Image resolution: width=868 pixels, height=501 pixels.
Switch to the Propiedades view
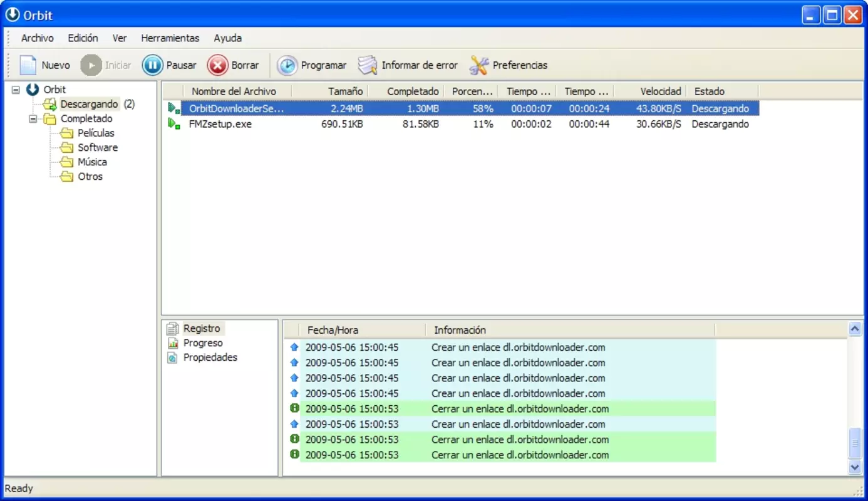click(210, 357)
